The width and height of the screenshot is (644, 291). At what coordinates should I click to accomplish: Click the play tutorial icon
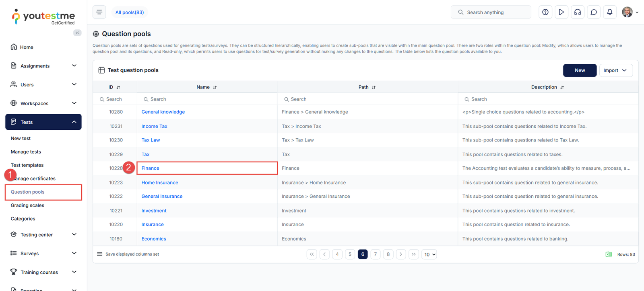[561, 12]
